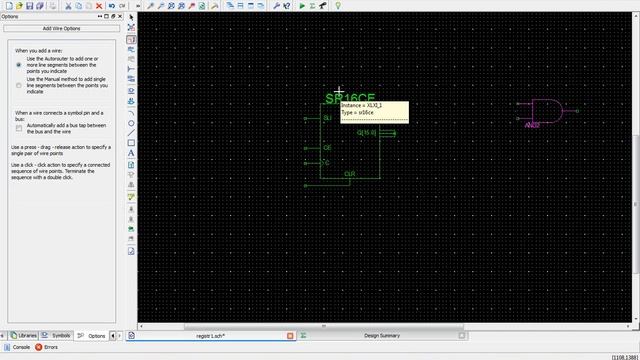Switch to the Libraries tab

24,336
